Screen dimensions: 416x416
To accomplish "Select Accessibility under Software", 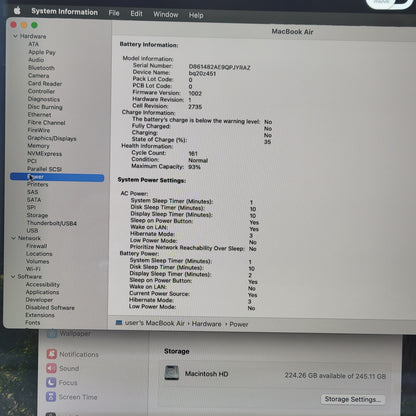I will [x=43, y=284].
